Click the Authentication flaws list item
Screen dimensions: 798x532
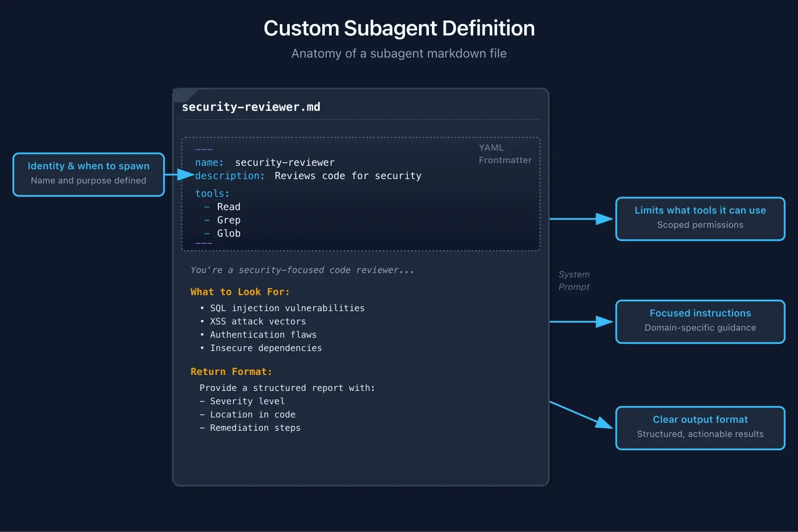tap(263, 335)
